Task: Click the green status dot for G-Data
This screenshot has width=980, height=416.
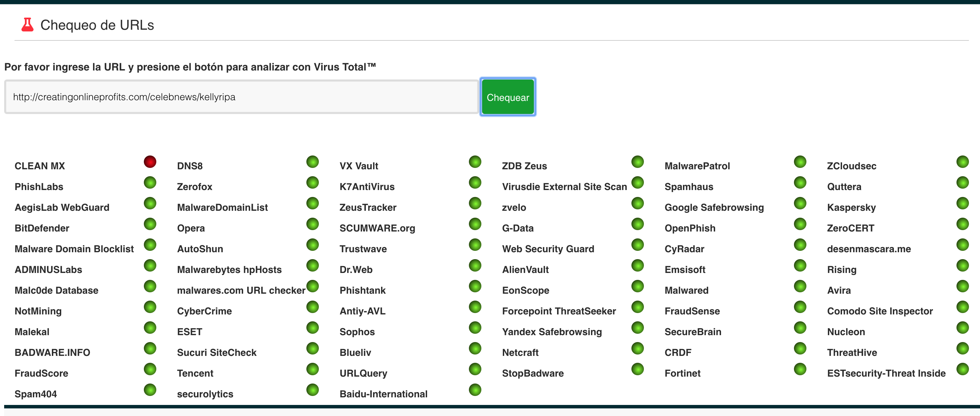Action: coord(637,224)
